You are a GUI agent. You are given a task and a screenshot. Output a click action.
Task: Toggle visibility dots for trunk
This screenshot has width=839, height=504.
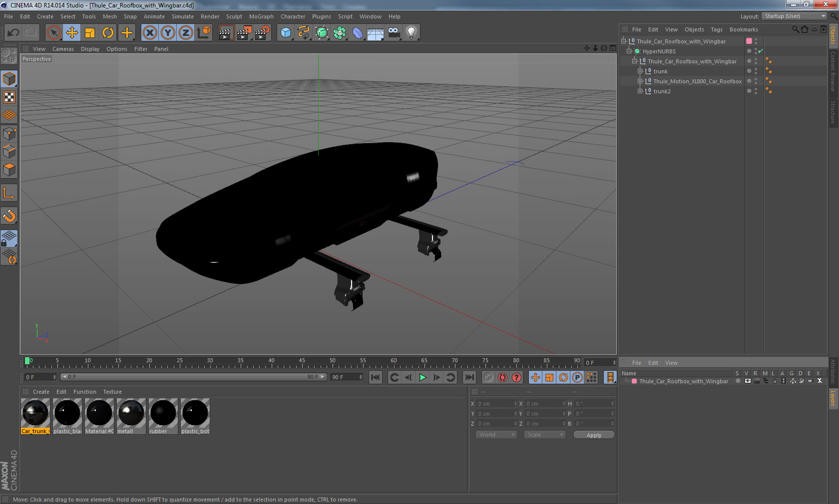[x=756, y=71]
